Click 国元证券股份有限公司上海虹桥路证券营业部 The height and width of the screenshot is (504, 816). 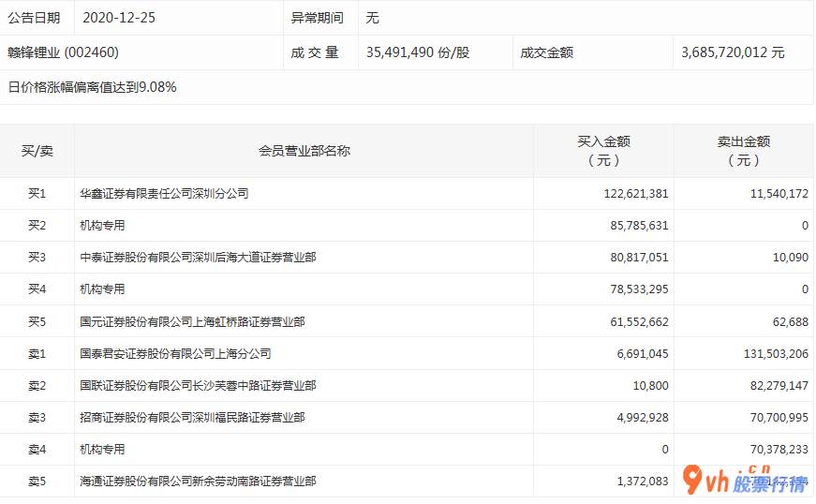(192, 321)
